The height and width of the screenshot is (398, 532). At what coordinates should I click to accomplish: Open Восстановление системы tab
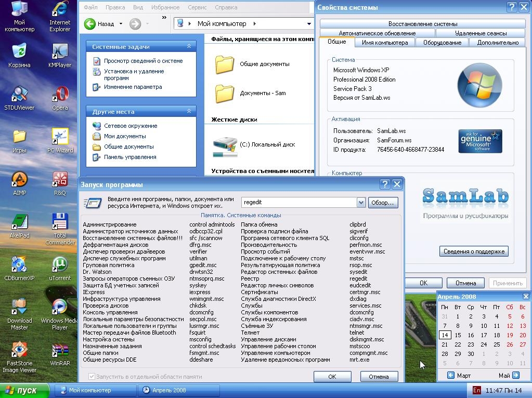[423, 24]
